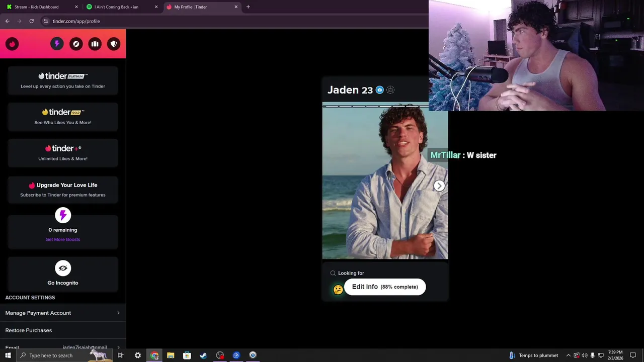
Task: Select the Tinder+ Unlimited Likes card
Action: pos(63,153)
